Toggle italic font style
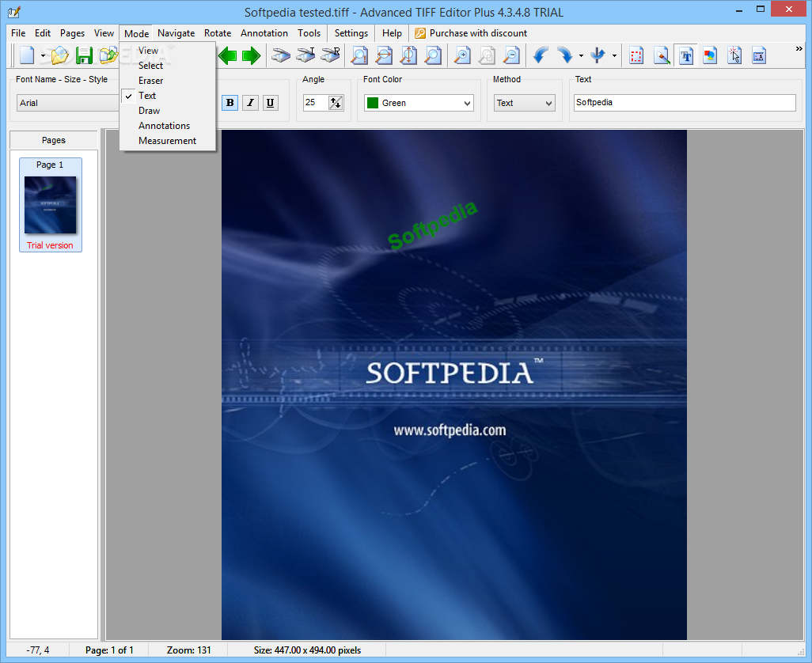The image size is (812, 663). pyautogui.click(x=250, y=103)
